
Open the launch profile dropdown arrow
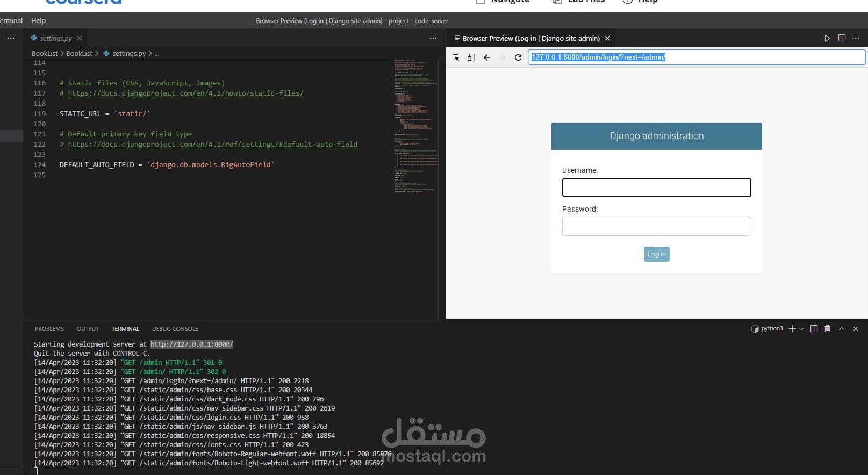click(801, 329)
